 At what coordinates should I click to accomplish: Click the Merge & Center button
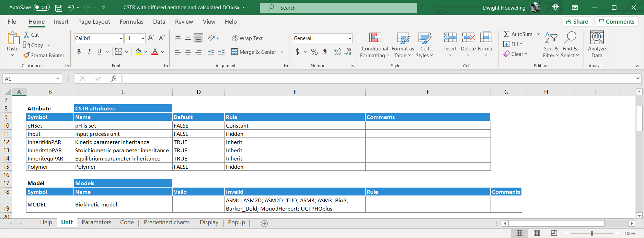click(x=254, y=52)
